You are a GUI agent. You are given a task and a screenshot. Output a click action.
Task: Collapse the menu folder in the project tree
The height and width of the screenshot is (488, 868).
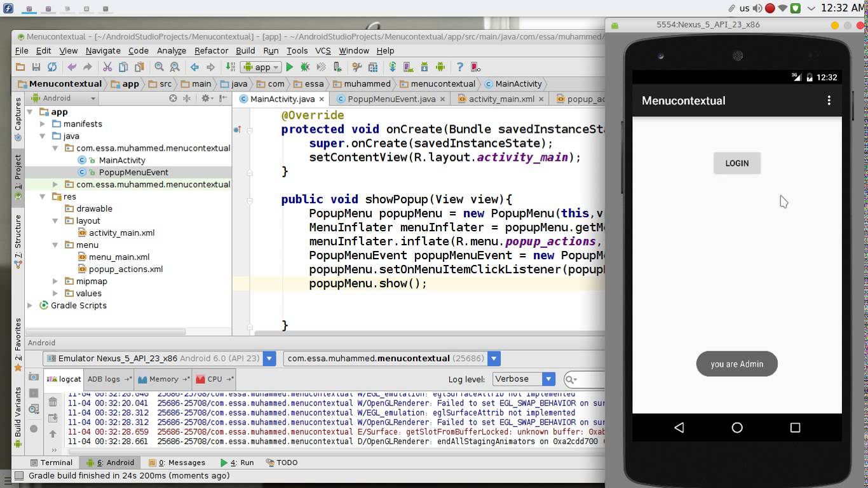click(x=55, y=245)
